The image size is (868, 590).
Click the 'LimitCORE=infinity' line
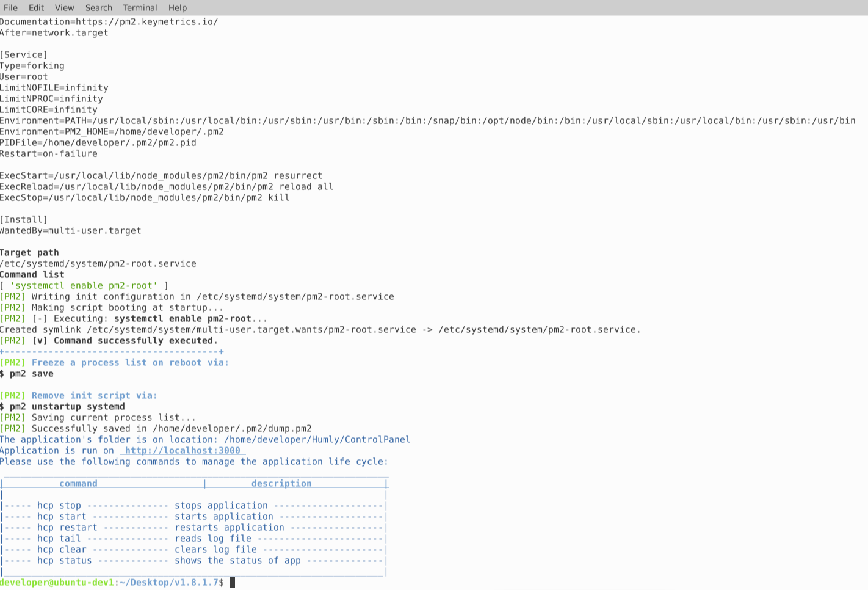pyautogui.click(x=49, y=110)
